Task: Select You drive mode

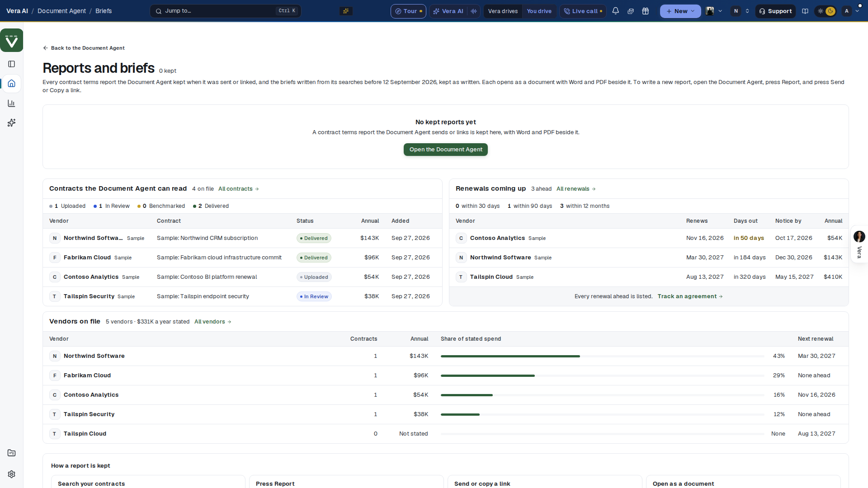Action: pyautogui.click(x=539, y=11)
